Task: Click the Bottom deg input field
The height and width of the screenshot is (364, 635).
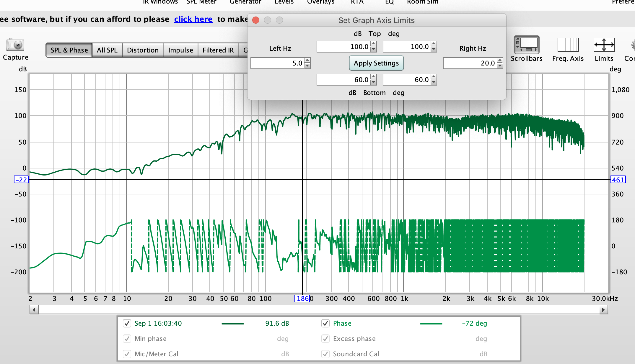Action: tap(407, 80)
